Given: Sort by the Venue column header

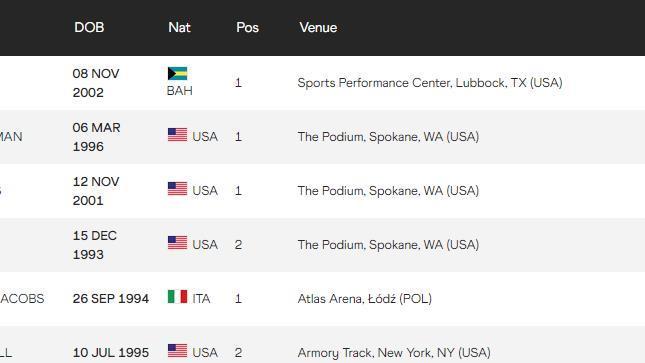Looking at the screenshot, I should click(318, 27).
